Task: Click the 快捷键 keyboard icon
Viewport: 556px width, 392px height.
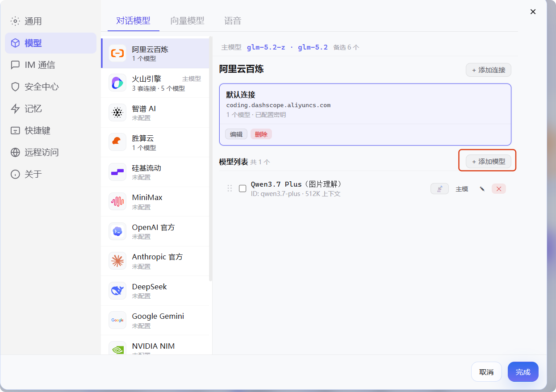Action: pos(16,130)
